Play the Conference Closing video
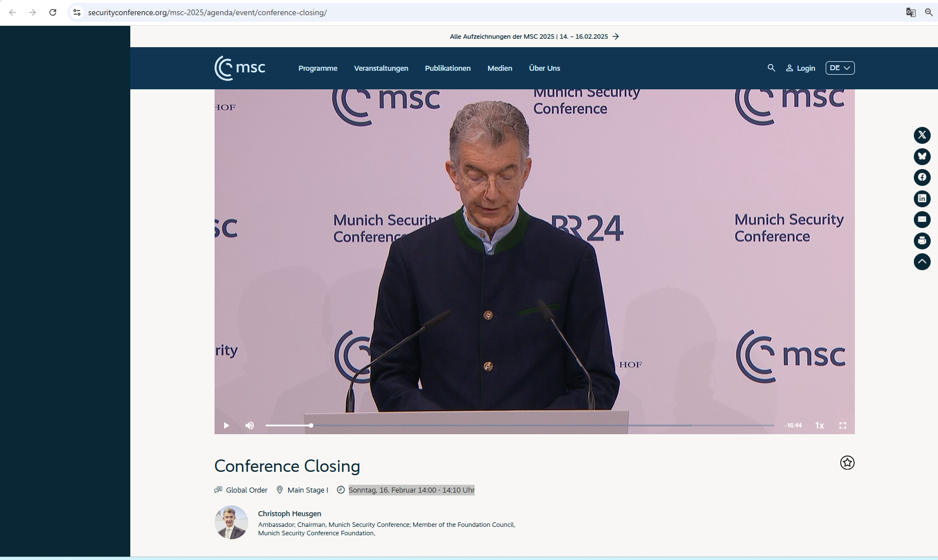Viewport: 938px width, 560px height. click(x=226, y=426)
